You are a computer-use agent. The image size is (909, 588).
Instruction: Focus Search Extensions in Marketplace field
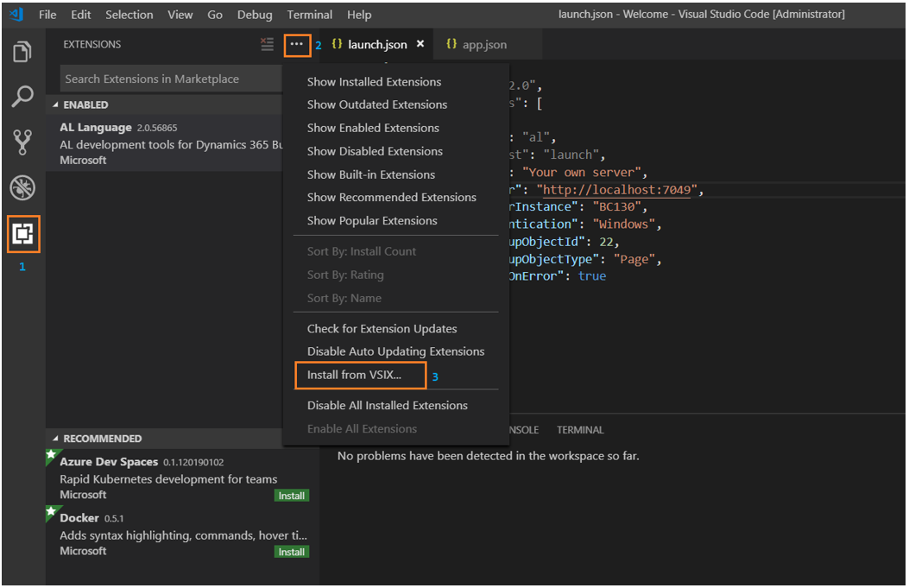pos(171,79)
